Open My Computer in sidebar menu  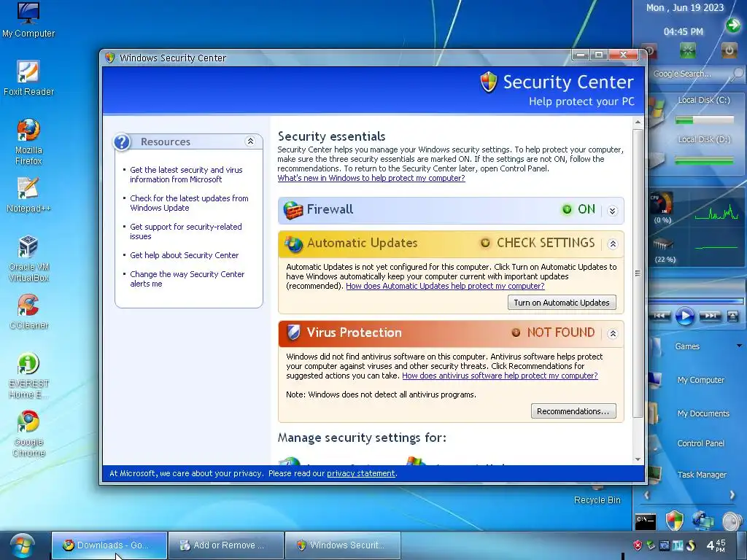click(x=700, y=380)
